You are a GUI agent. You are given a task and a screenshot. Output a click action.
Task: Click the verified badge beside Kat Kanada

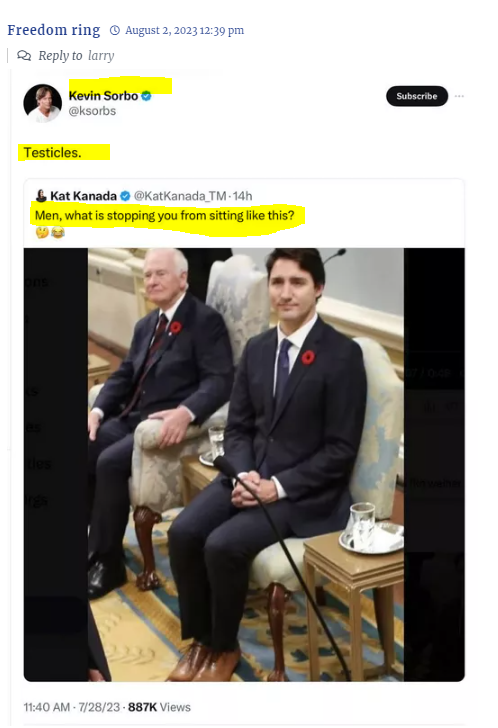125,196
